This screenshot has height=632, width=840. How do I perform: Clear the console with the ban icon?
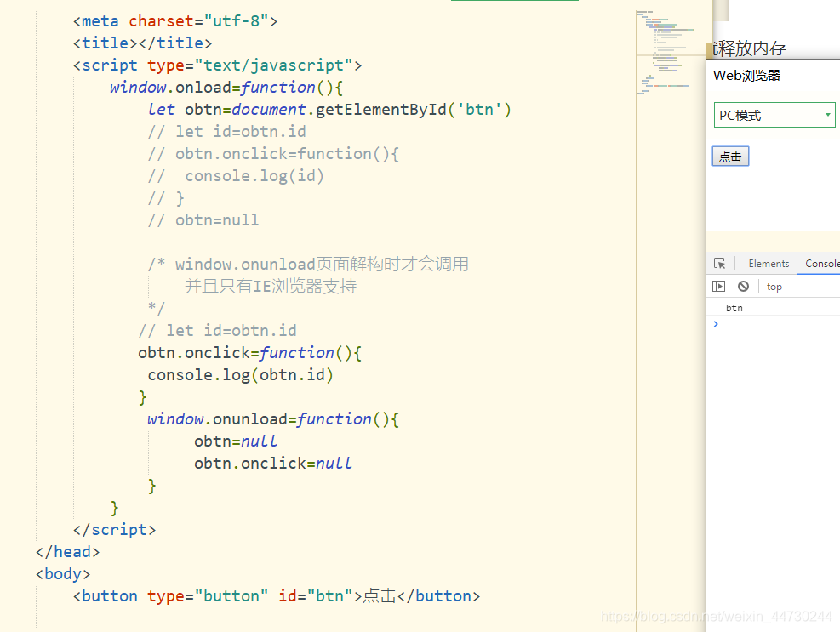(743, 287)
